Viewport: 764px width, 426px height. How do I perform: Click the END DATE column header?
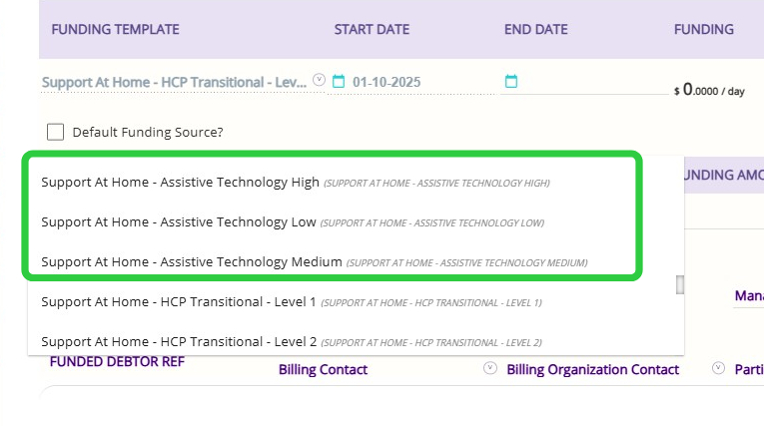(x=536, y=29)
